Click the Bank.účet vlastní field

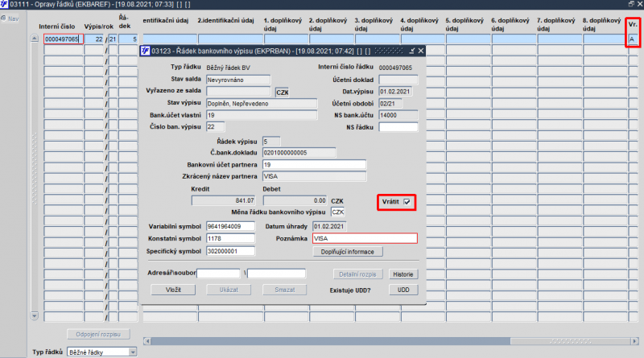[x=262, y=115]
